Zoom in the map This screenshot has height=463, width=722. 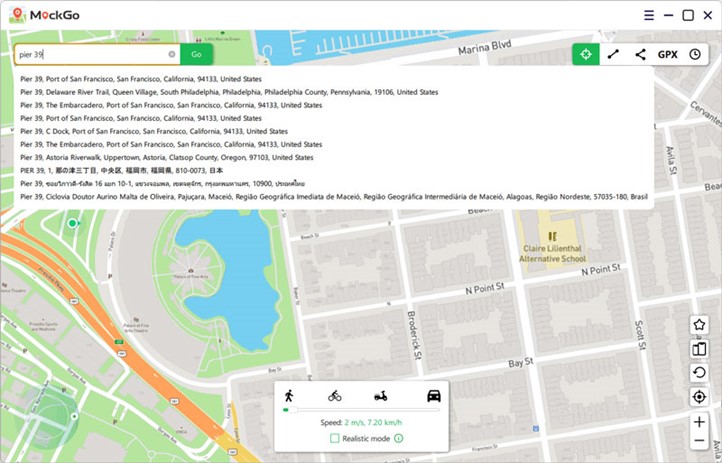coord(699,422)
